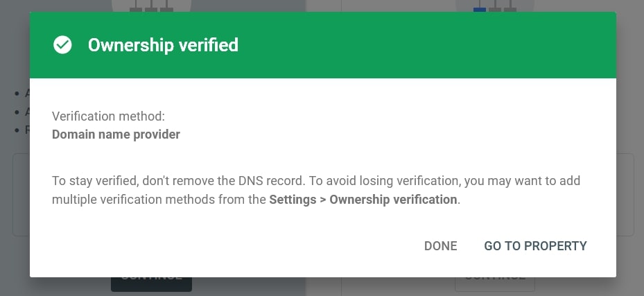Click the DONE button

pyautogui.click(x=440, y=246)
